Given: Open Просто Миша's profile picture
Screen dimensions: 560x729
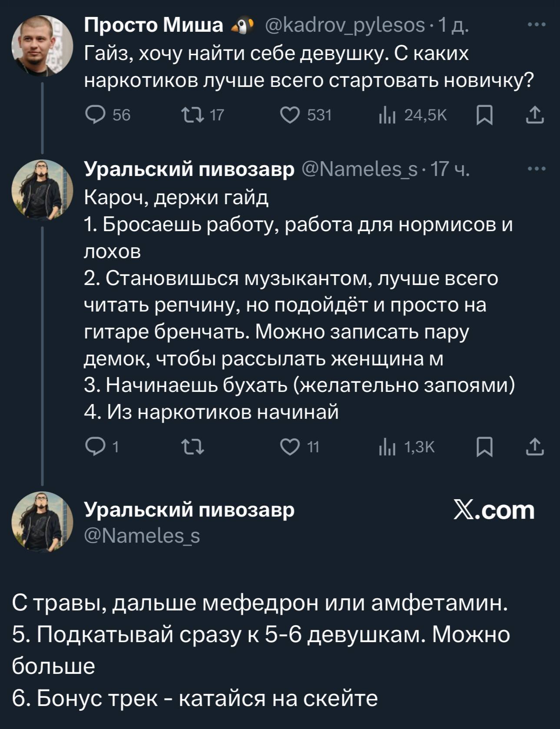Looking at the screenshot, I should 42,46.
